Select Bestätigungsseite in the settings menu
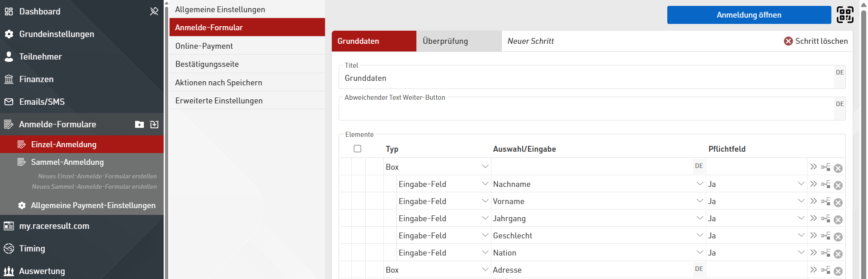 pyautogui.click(x=247, y=64)
